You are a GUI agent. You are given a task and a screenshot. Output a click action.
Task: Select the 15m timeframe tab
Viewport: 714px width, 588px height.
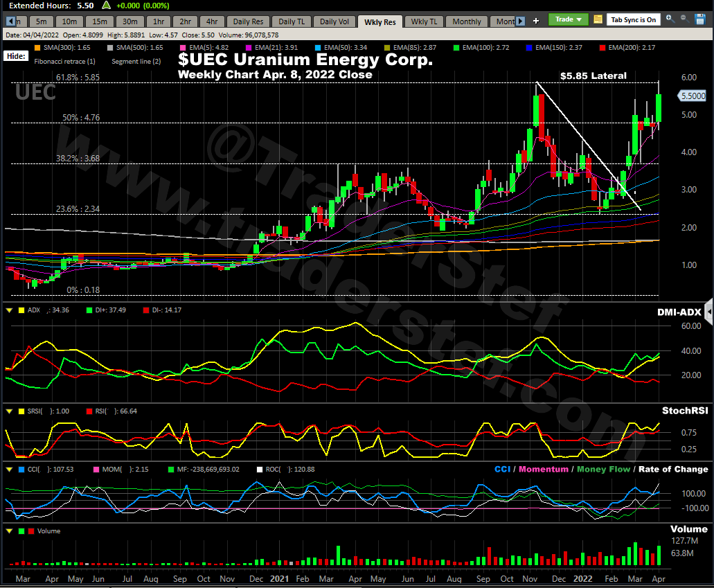click(x=100, y=21)
